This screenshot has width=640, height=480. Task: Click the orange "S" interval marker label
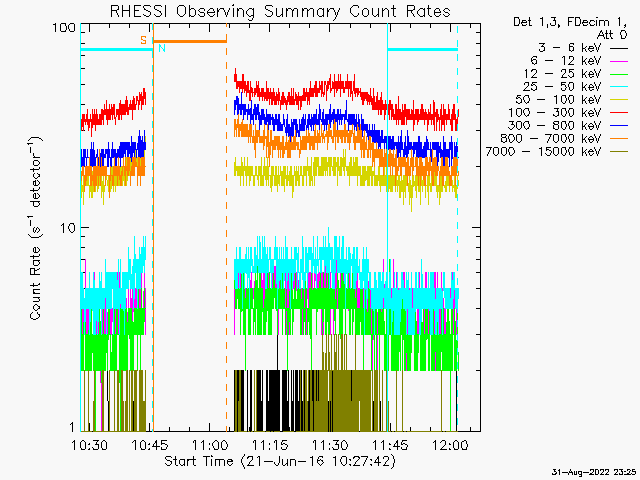coord(143,40)
